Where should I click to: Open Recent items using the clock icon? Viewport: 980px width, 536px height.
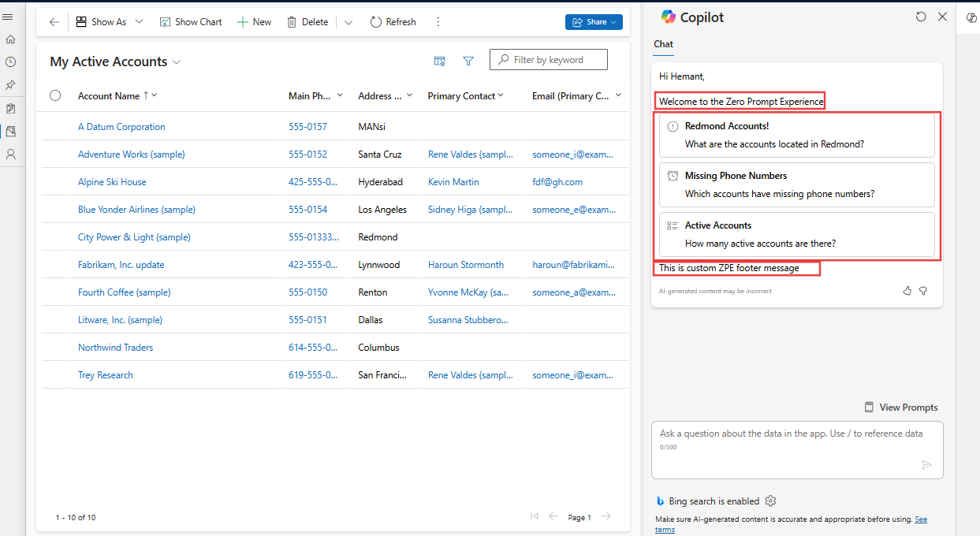point(11,61)
